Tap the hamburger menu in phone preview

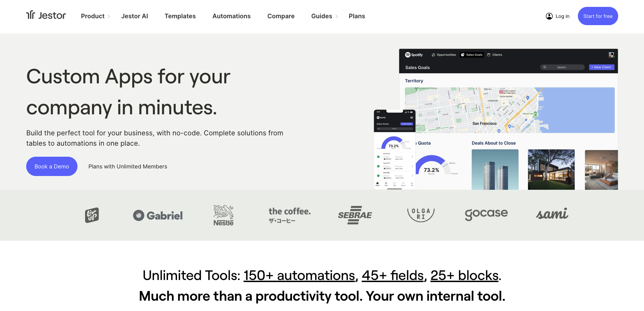[x=411, y=117]
